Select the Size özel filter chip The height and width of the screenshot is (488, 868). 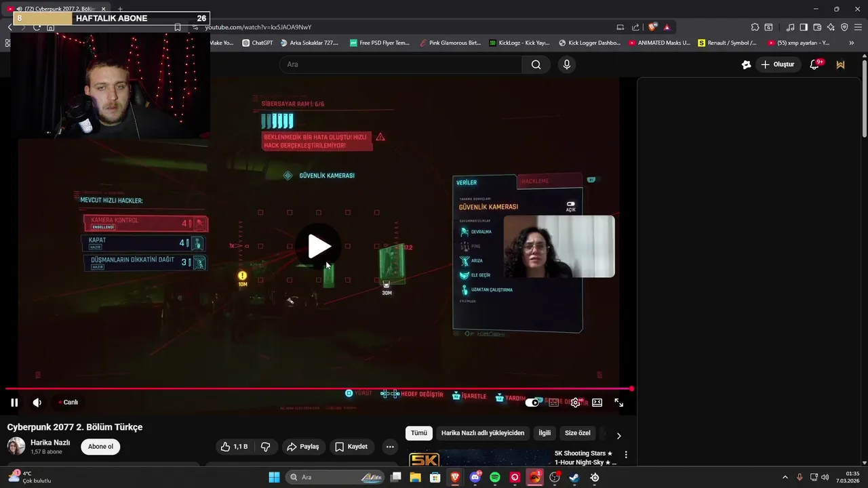(x=578, y=433)
